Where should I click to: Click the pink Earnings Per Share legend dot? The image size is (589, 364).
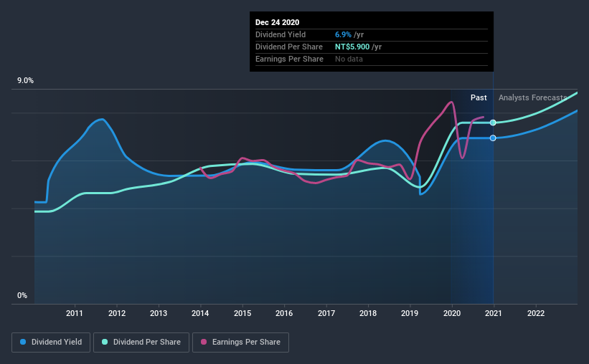click(204, 342)
